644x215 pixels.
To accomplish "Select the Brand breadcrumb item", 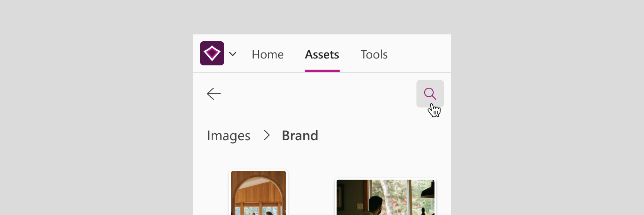I will pyautogui.click(x=300, y=135).
